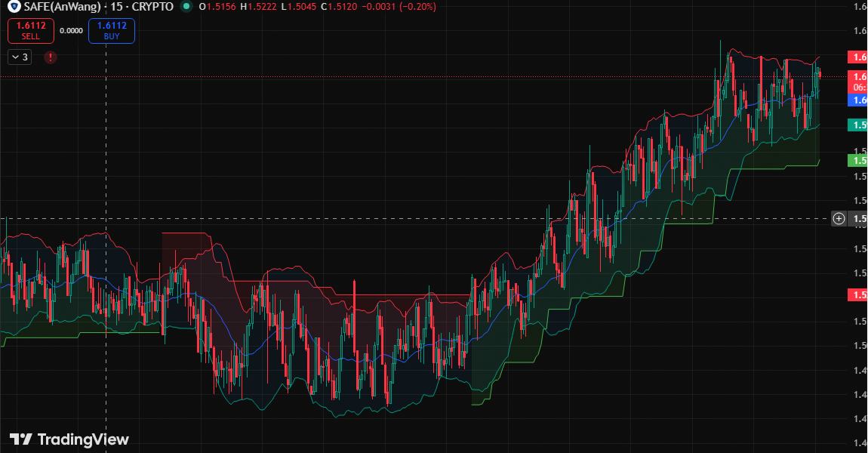Click the TradingView logo

point(69,439)
